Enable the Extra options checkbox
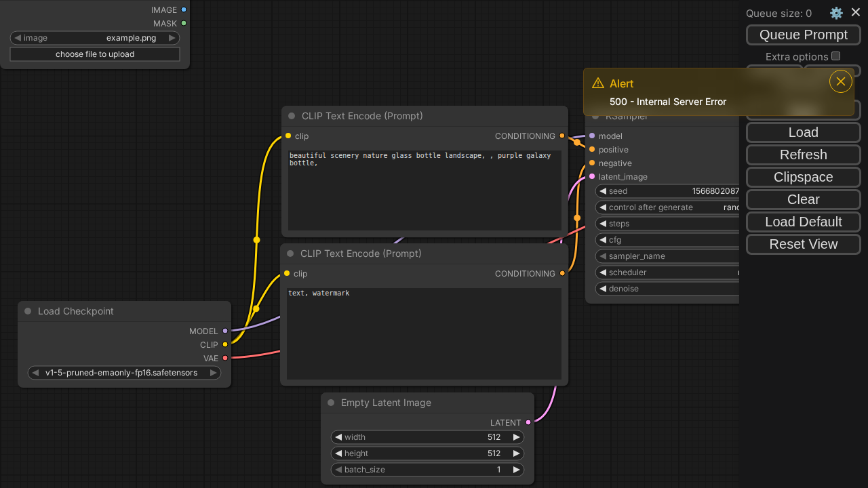 click(835, 56)
